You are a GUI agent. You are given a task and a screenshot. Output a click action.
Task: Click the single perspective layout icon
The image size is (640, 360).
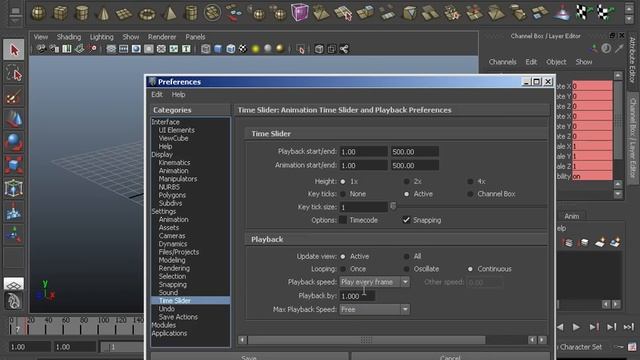[x=14, y=283]
